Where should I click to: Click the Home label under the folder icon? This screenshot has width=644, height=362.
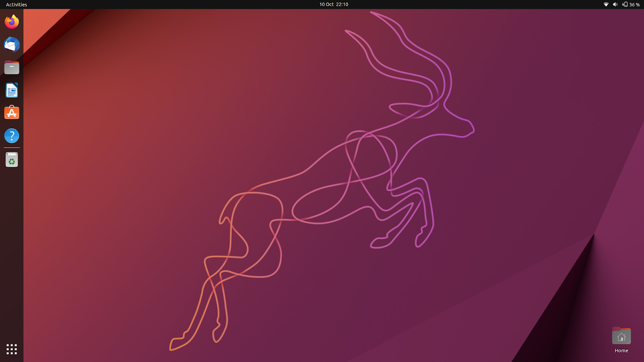coord(621,350)
